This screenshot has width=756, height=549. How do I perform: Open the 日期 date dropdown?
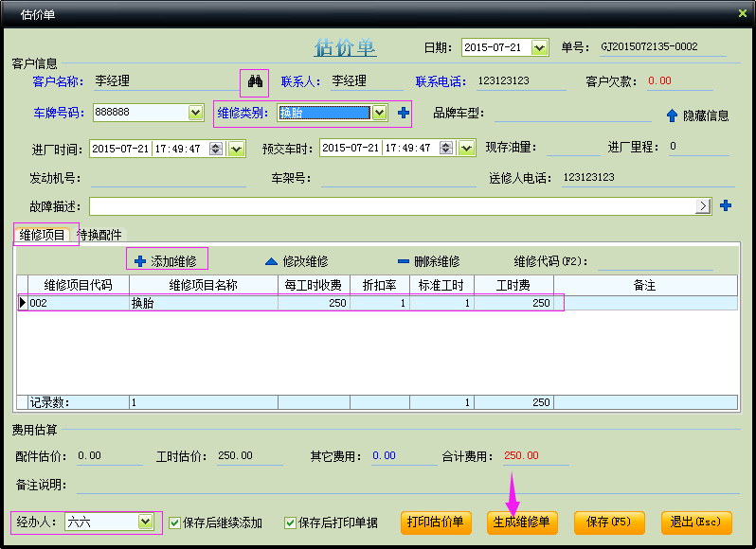point(539,47)
